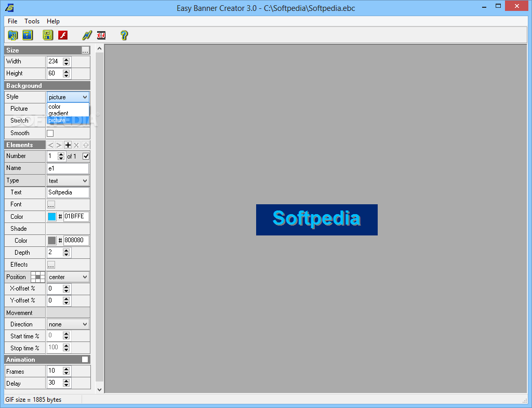The width and height of the screenshot is (532, 408).
Task: Add a new element with plus icon
Action: coord(68,145)
